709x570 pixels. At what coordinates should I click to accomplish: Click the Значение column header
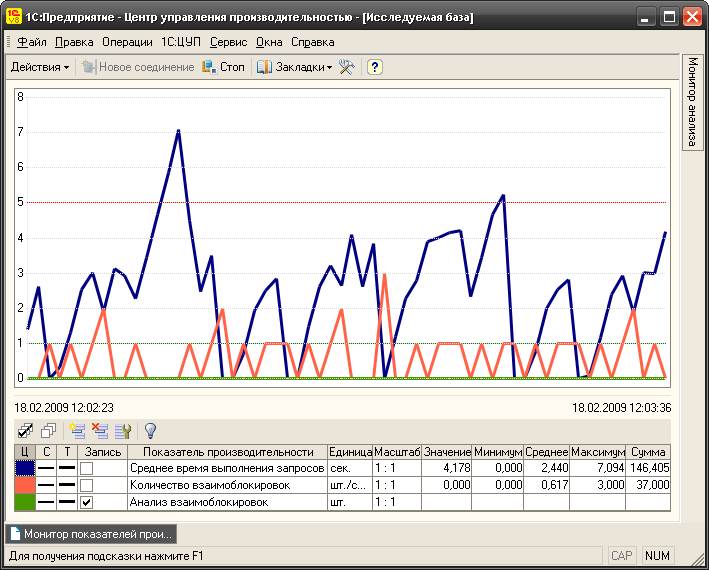(x=447, y=452)
